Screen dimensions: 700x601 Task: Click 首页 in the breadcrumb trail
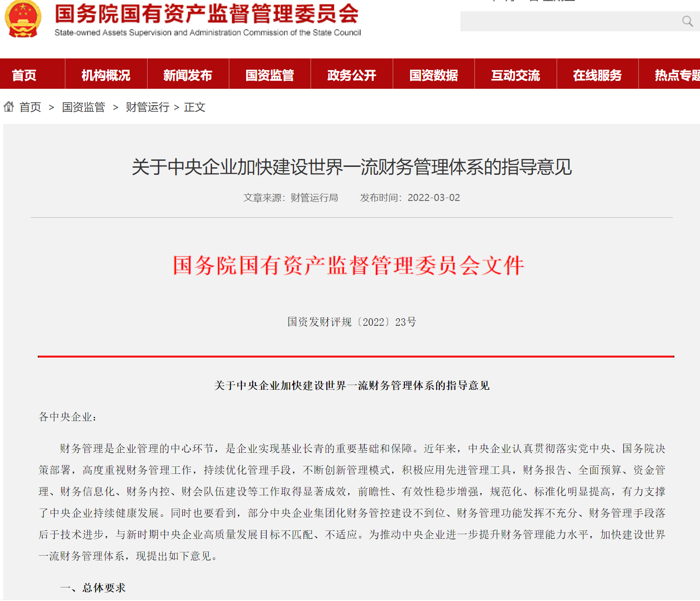pos(30,107)
